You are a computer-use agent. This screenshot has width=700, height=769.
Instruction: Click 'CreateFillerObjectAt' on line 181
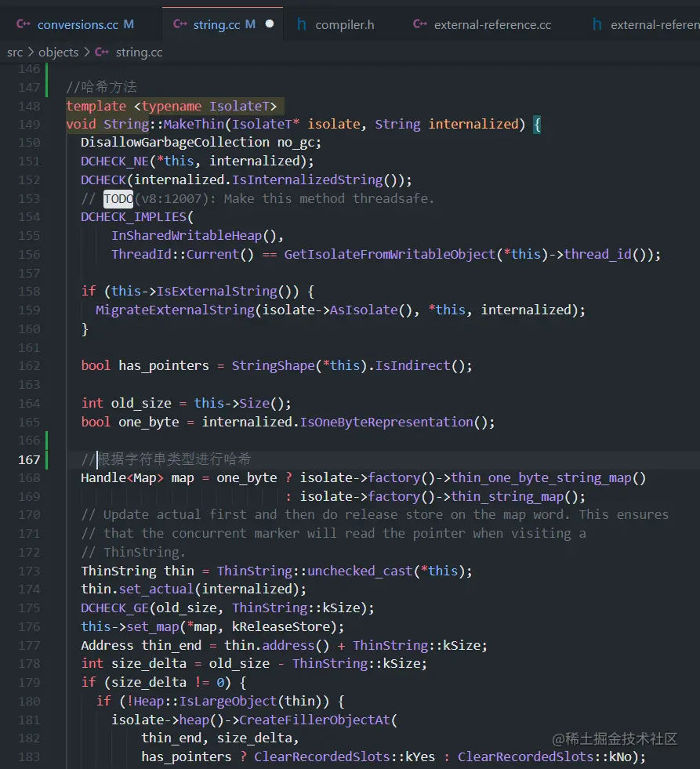(x=314, y=720)
